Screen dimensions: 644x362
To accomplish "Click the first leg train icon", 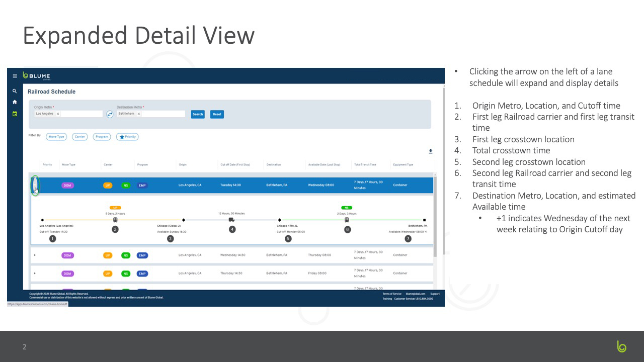I will [115, 220].
